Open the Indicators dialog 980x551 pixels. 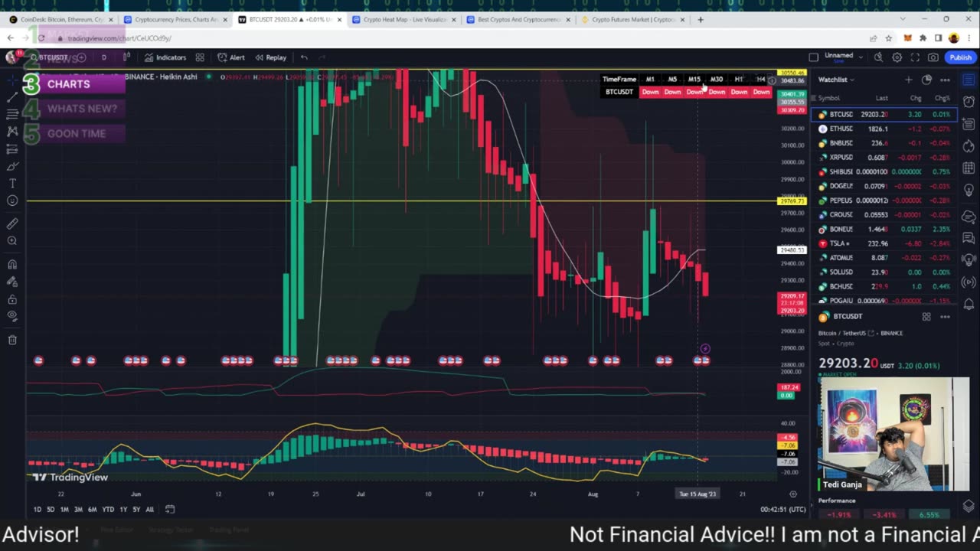pyautogui.click(x=165, y=57)
